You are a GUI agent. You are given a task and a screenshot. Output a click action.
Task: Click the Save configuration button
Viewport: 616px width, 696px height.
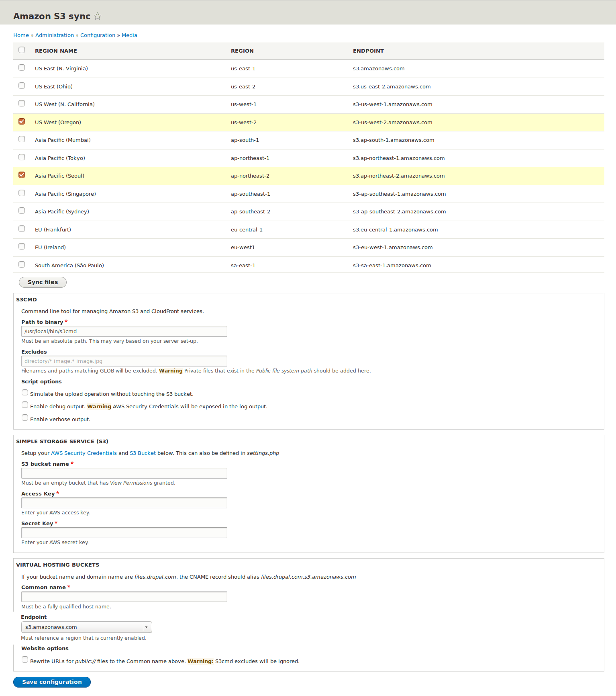52,682
